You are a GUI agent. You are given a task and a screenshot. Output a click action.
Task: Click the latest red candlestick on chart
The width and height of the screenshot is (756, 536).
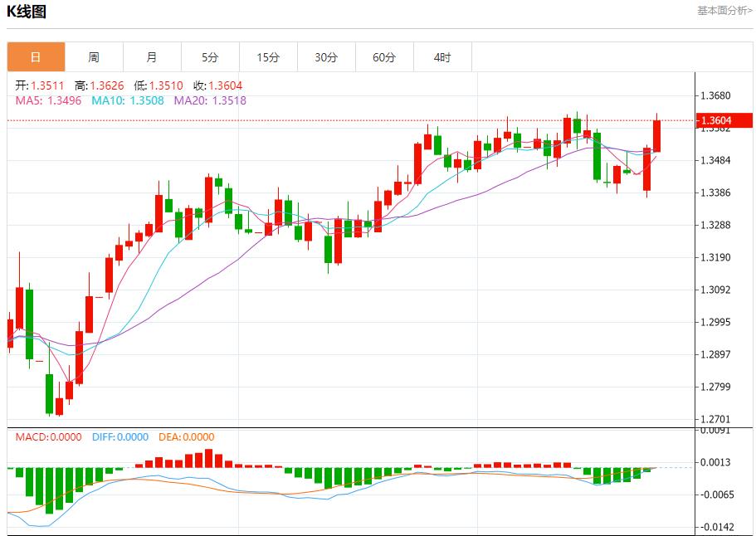pyautogui.click(x=657, y=136)
